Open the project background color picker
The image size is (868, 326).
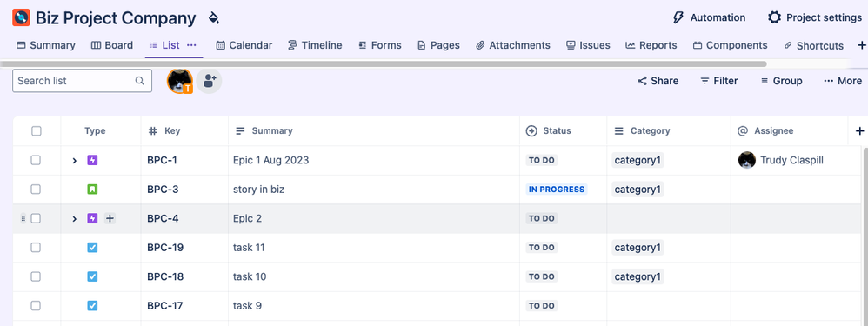[x=214, y=18]
